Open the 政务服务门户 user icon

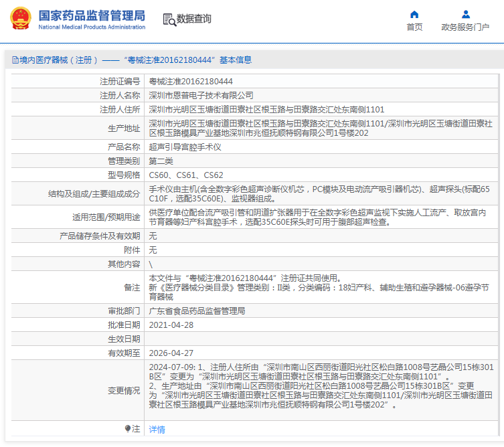pos(466,15)
